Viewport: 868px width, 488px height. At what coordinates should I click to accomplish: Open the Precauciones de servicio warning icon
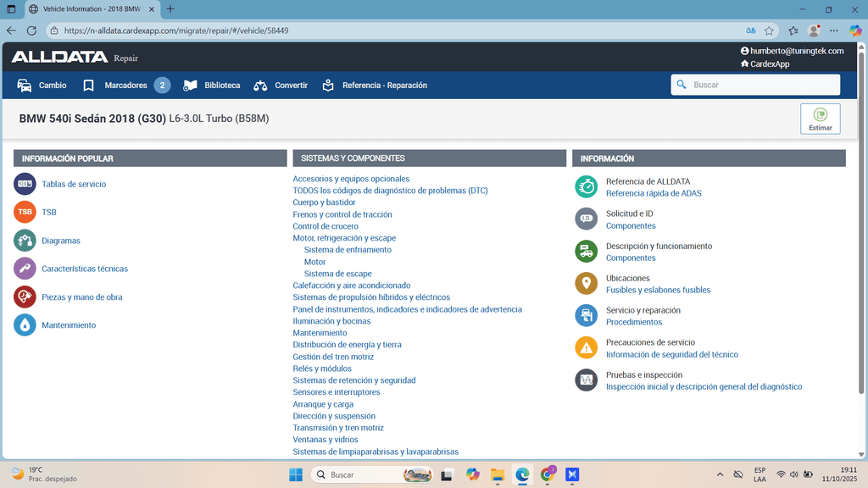[586, 348]
